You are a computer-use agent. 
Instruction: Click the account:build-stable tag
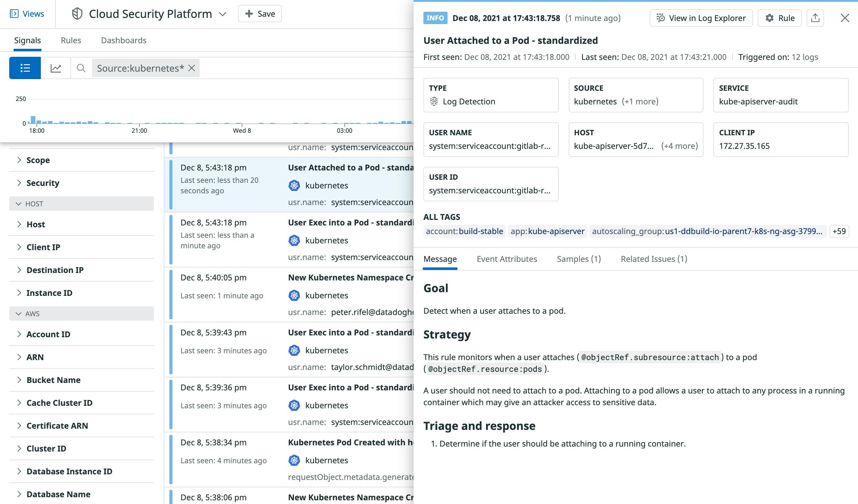[465, 231]
